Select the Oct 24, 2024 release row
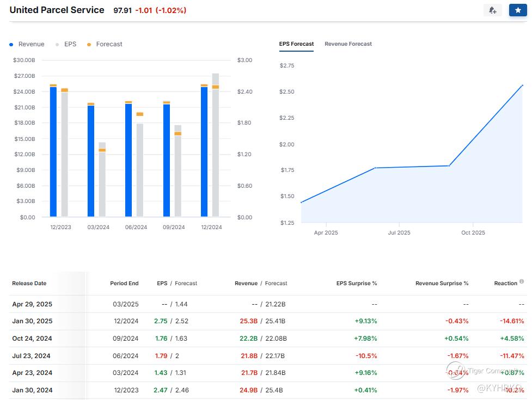Viewport: 532px width, 400px height. tap(32, 339)
